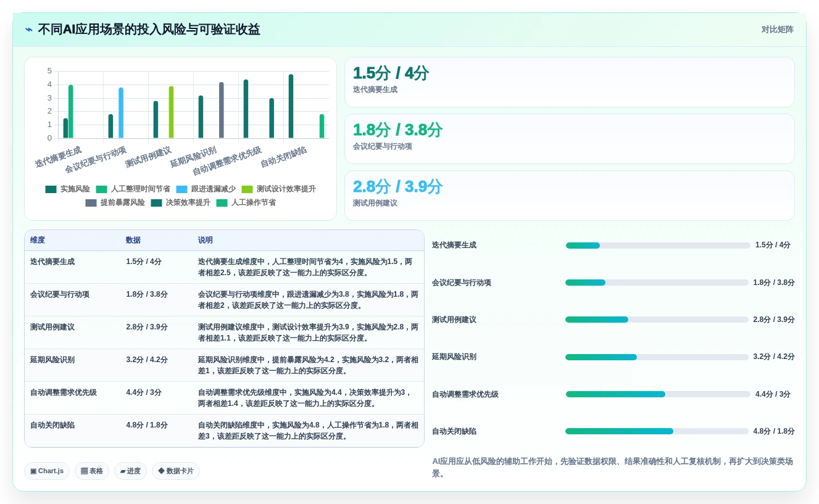
Task: Select the 迭代摘要生成 table row name
Action: 52,262
